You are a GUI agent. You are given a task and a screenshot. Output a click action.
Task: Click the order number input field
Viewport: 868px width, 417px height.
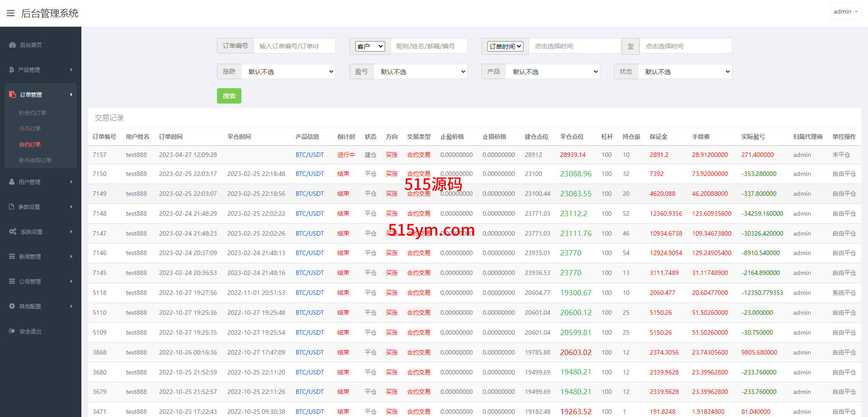[294, 46]
